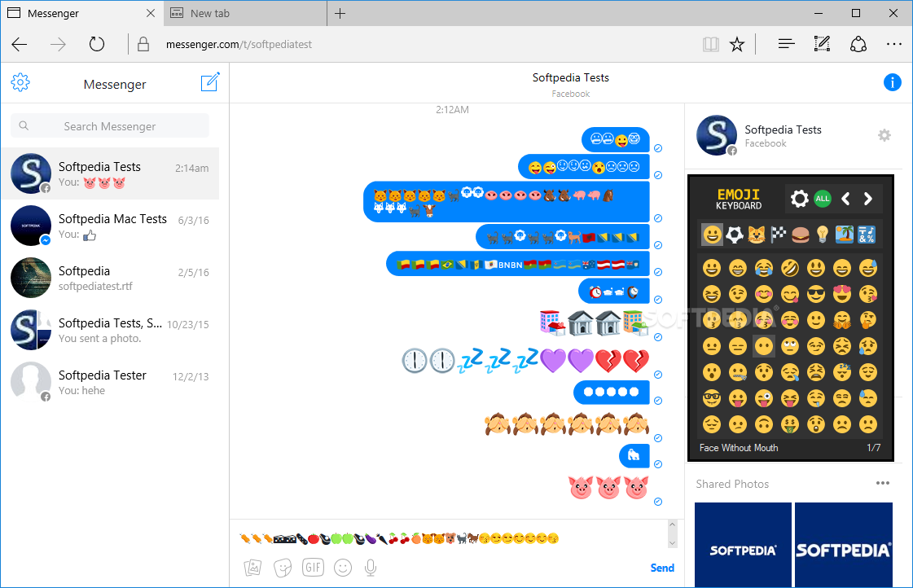Insert the thinking face emoji
The image size is (913, 588).
click(868, 320)
